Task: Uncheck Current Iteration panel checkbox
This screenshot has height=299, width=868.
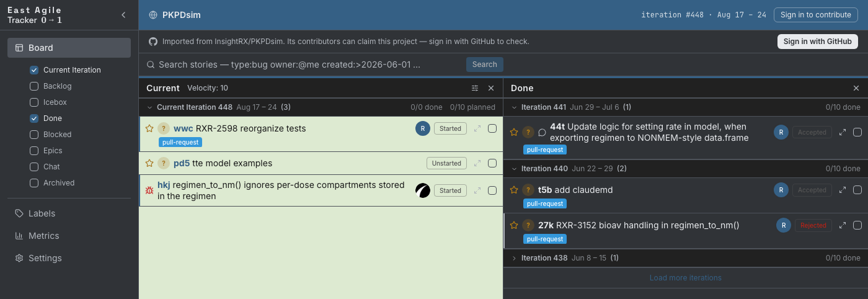Action: click(34, 70)
